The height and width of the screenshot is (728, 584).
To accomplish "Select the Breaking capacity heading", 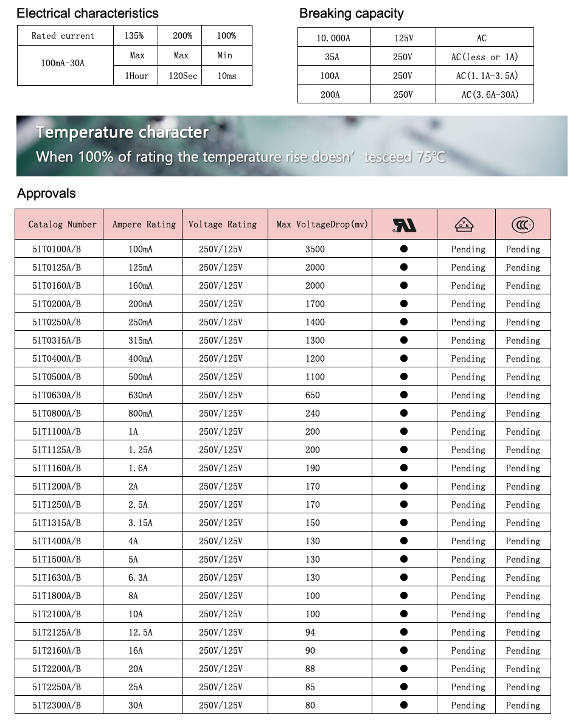I will (x=352, y=13).
